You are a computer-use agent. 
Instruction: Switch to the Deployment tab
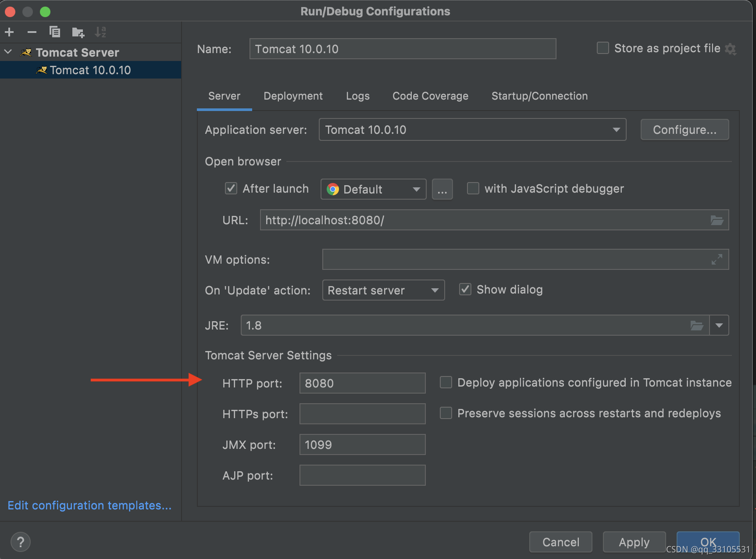tap(293, 96)
